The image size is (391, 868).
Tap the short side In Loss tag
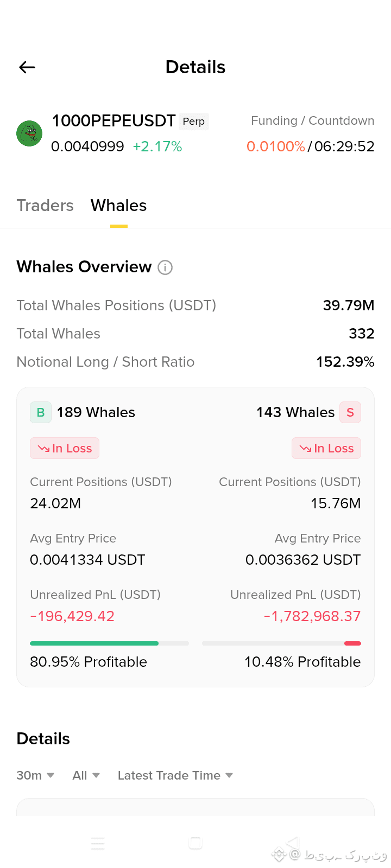tap(326, 448)
